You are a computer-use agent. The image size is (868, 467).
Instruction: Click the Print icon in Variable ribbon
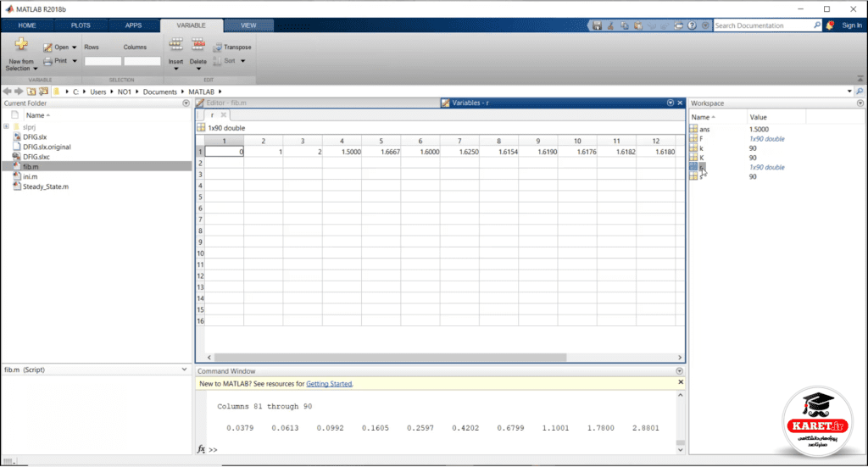point(47,61)
